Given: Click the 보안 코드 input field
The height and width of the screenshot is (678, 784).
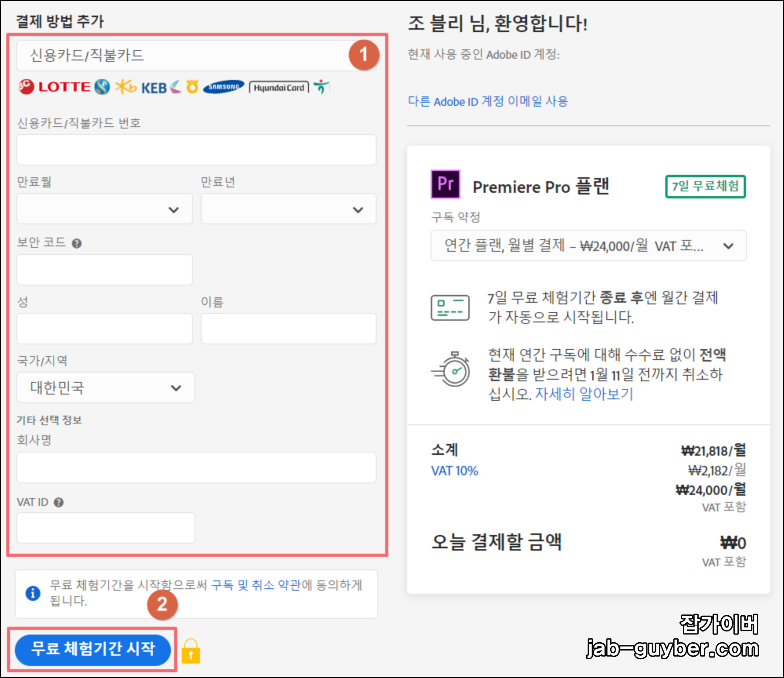Looking at the screenshot, I should 105,270.
